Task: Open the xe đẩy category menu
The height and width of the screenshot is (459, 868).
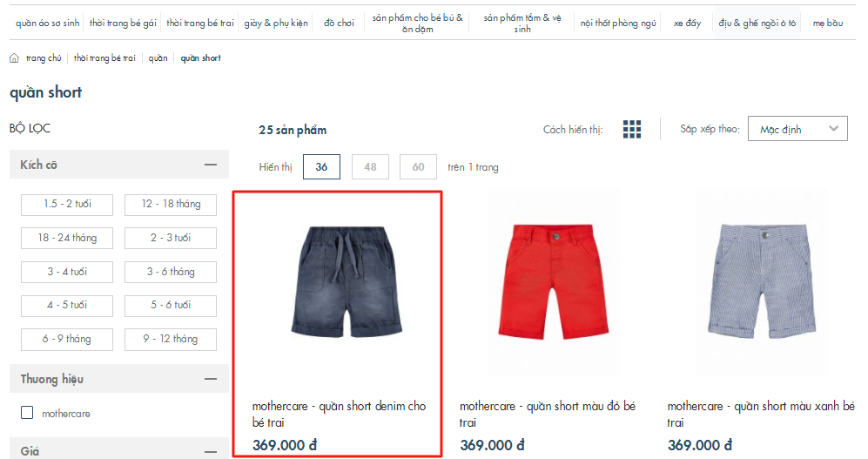Action: [687, 24]
